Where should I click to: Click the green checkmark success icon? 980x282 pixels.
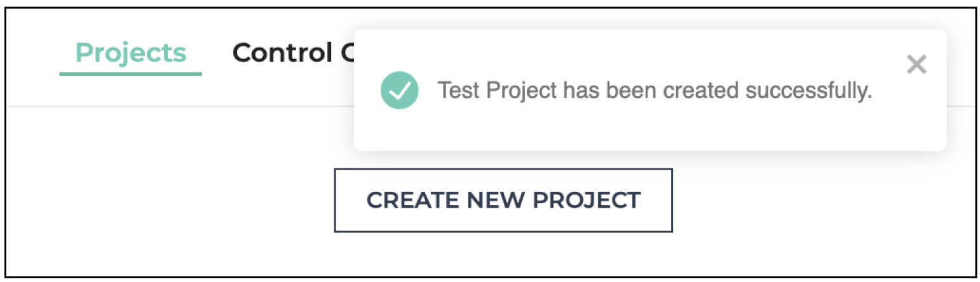(399, 90)
